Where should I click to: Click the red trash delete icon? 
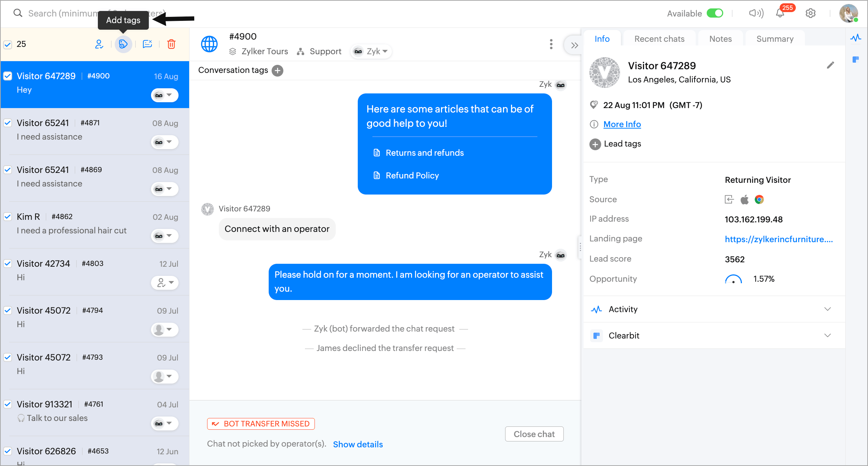[x=171, y=44]
